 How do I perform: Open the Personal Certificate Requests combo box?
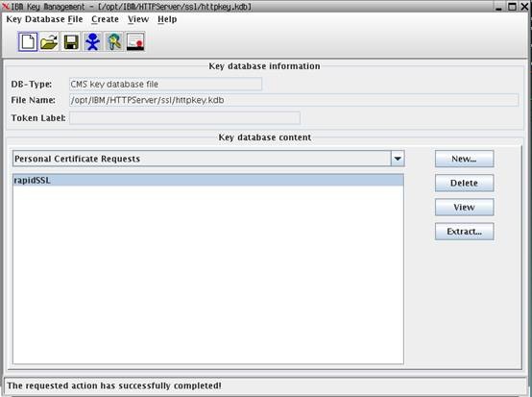tap(208, 159)
